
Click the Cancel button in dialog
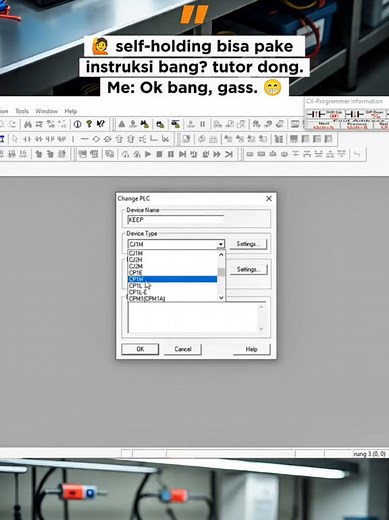183,349
